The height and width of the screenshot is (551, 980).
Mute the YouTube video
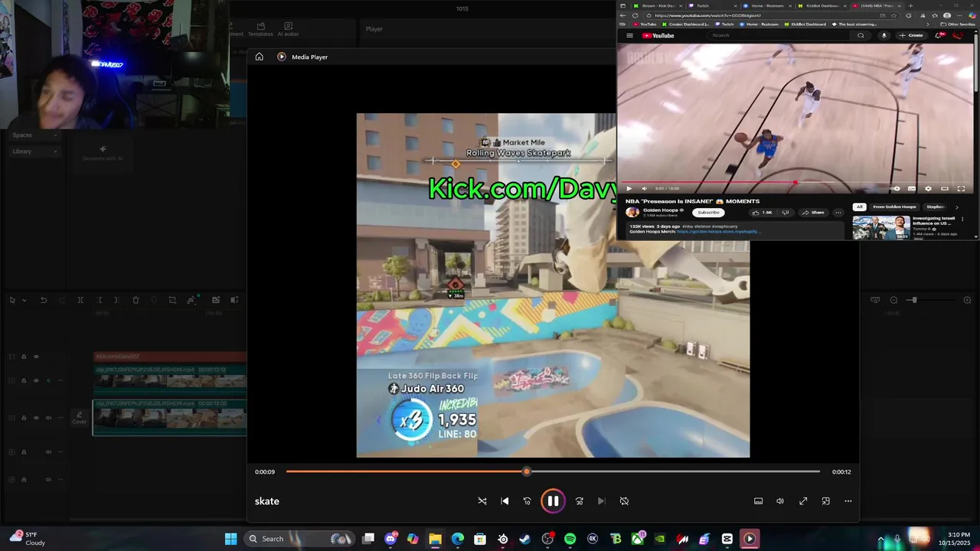click(x=644, y=188)
